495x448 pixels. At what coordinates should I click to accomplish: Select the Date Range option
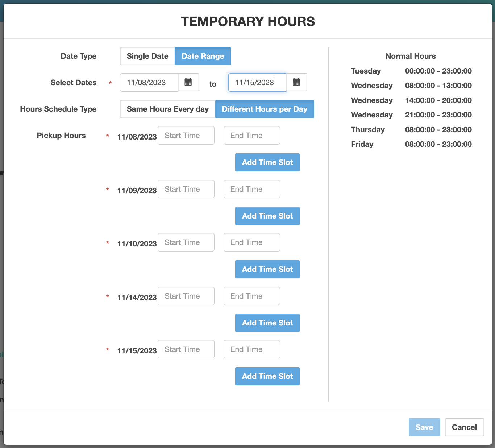203,56
